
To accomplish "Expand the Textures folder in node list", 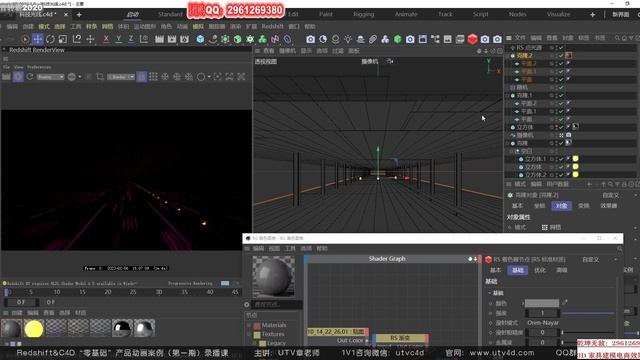I will [x=249, y=334].
